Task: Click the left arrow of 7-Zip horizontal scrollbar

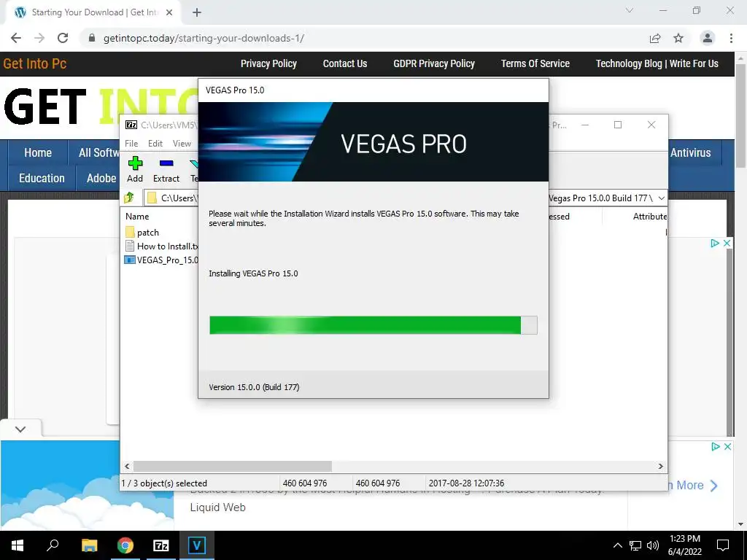Action: [x=127, y=466]
